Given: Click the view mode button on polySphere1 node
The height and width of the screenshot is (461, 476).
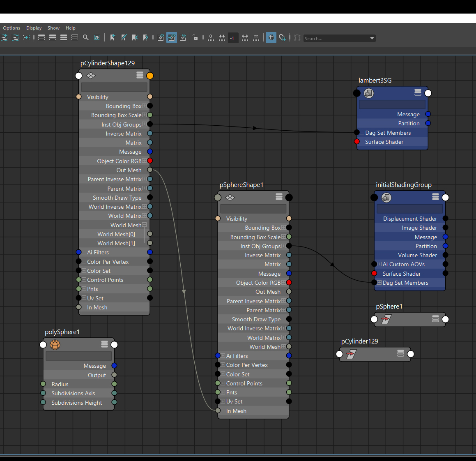Looking at the screenshot, I should (104, 344).
